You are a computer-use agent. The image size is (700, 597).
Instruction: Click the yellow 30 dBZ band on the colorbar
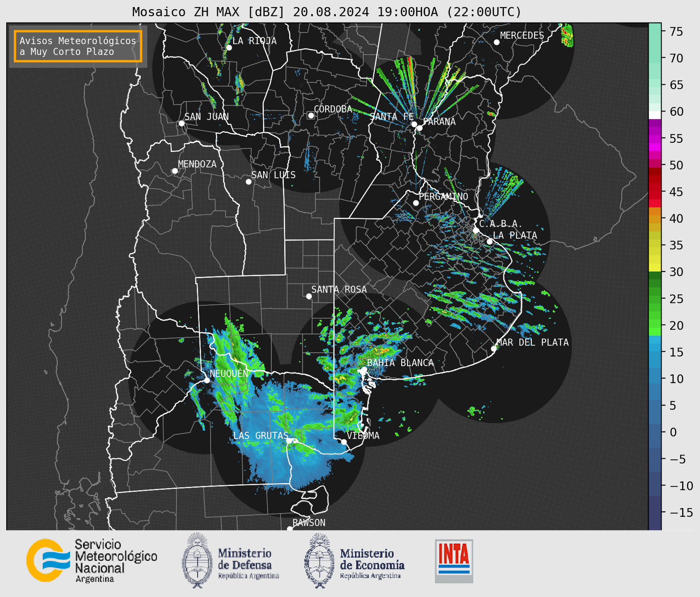[x=655, y=268]
